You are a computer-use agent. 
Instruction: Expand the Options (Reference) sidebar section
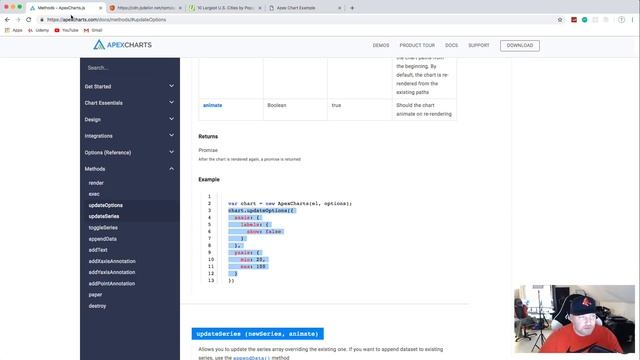point(130,153)
